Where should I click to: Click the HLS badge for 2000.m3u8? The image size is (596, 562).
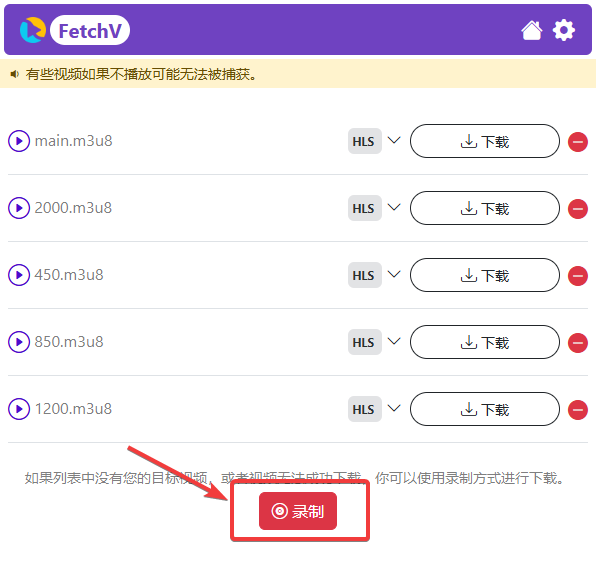365,208
